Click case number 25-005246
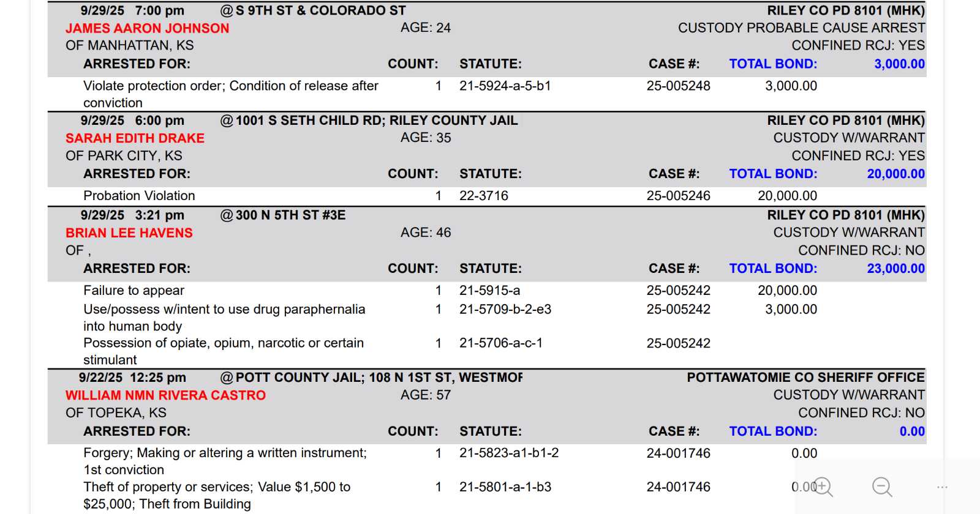 [678, 196]
